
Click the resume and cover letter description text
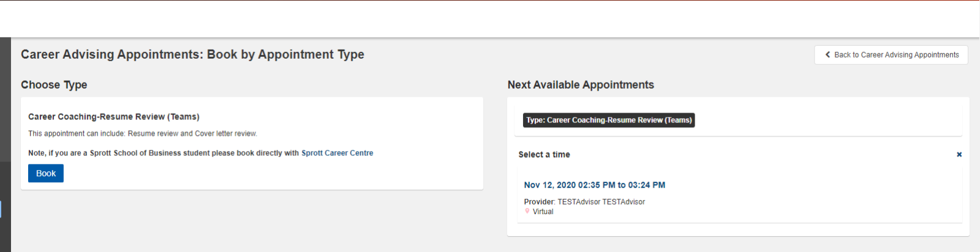143,133
